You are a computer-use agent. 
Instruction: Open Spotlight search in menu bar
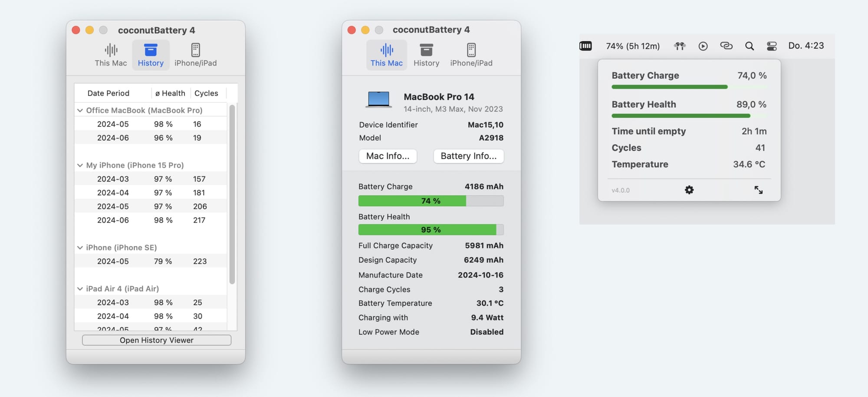750,46
